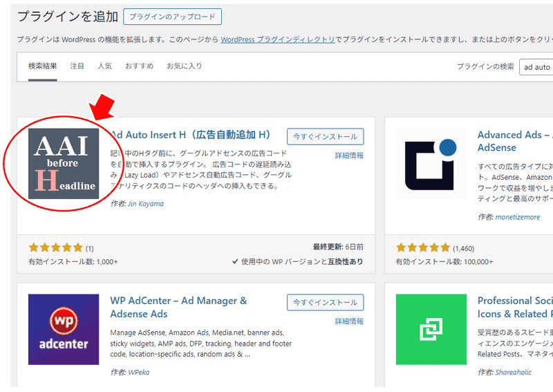Click the プラグインの検索 label

coord(485,66)
